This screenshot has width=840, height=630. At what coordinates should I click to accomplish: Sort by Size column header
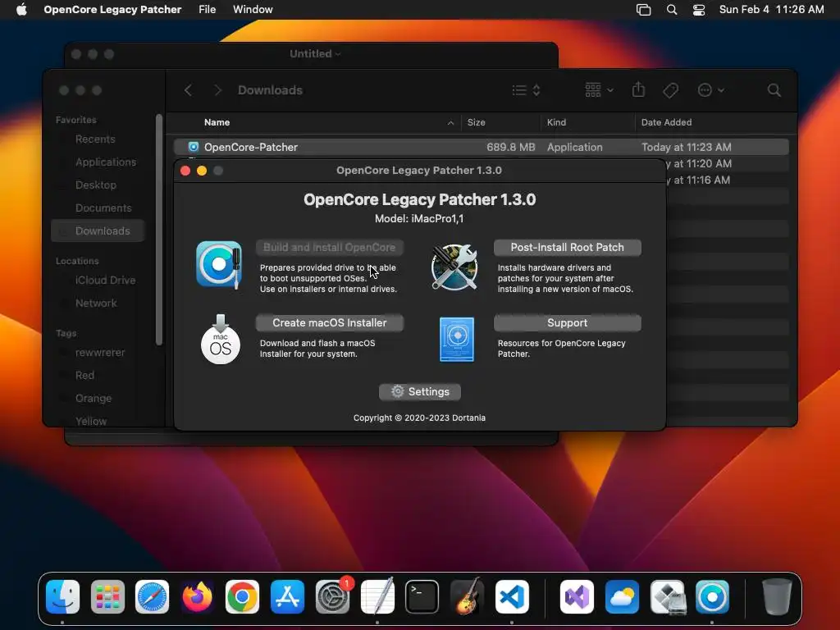476,123
